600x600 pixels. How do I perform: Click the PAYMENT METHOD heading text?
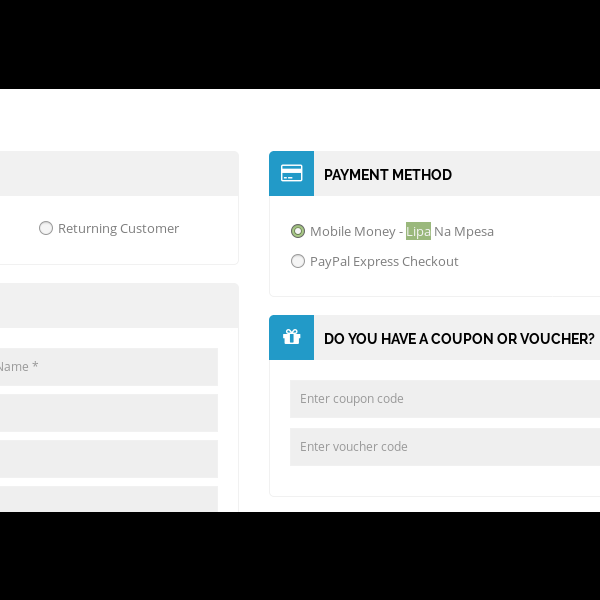point(388,175)
